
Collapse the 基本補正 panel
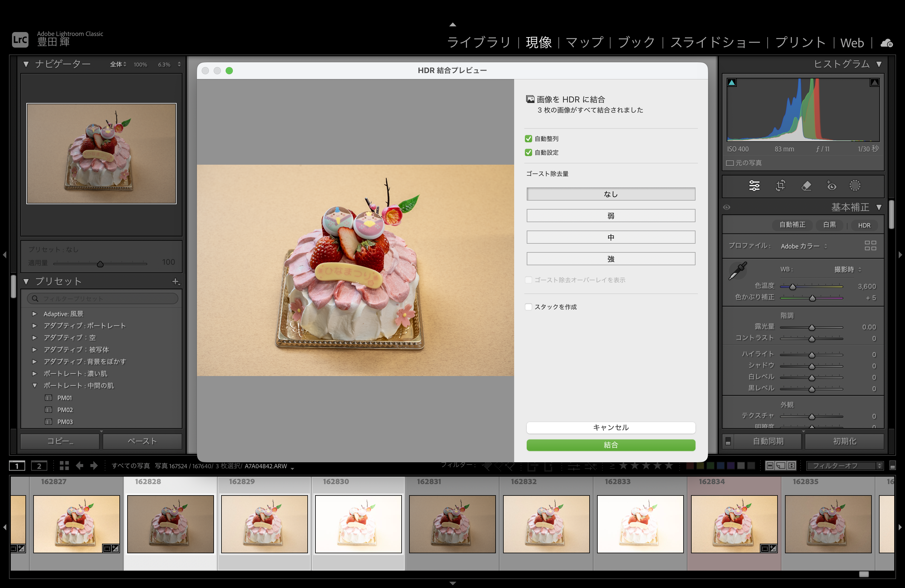(x=880, y=207)
